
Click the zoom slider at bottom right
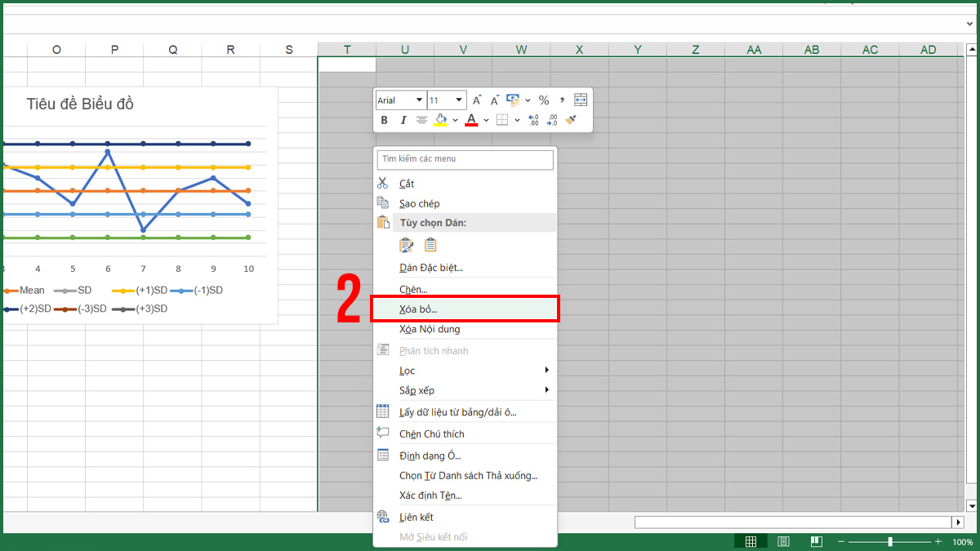(x=889, y=540)
